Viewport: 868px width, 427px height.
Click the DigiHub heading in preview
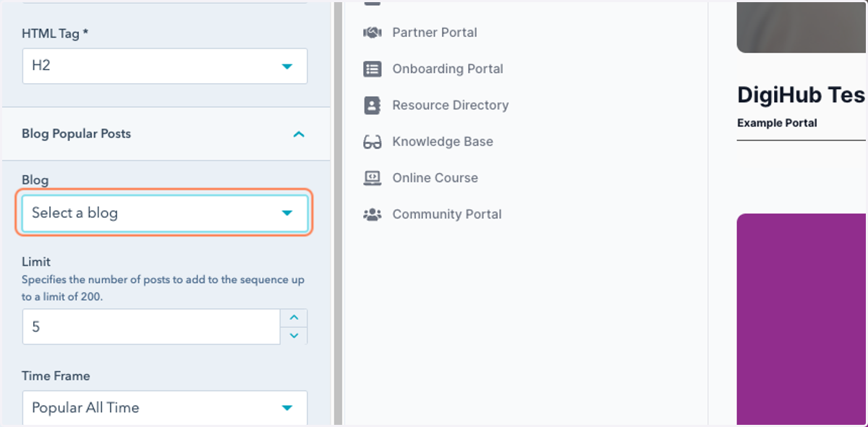(801, 96)
